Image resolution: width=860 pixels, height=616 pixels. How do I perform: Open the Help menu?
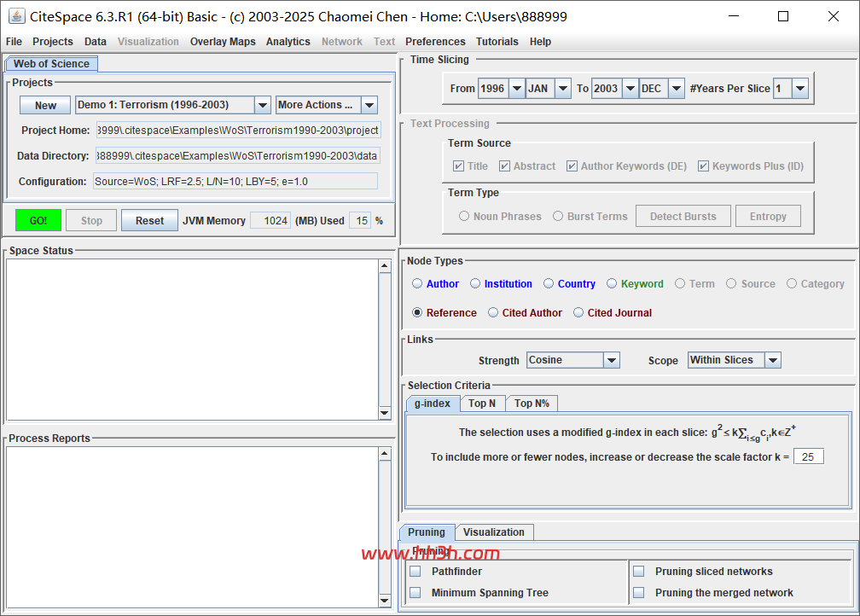[540, 42]
